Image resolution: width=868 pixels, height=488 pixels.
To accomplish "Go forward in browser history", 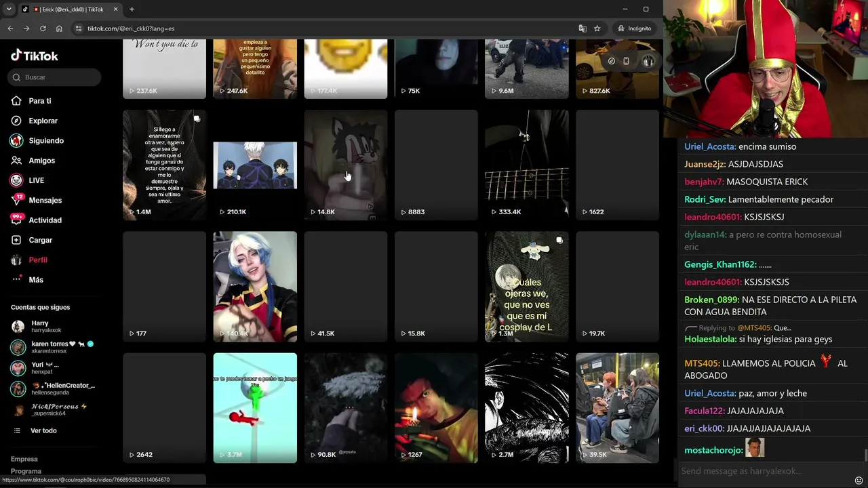I will tap(26, 28).
